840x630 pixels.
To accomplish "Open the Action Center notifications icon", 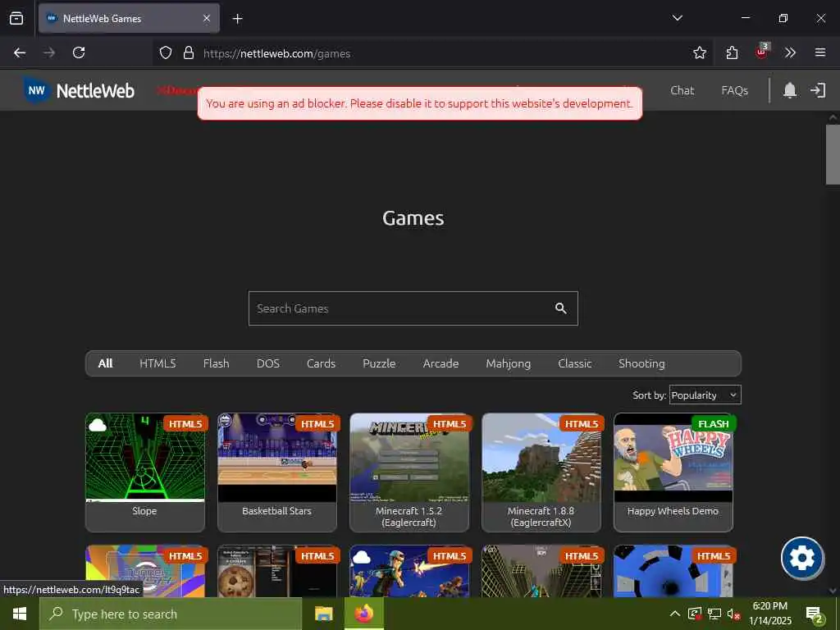I will [813, 614].
